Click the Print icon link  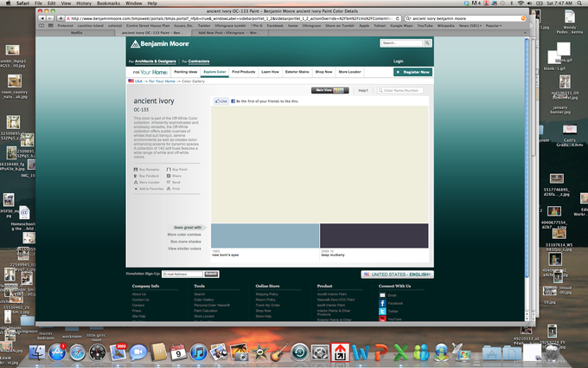[x=173, y=189]
